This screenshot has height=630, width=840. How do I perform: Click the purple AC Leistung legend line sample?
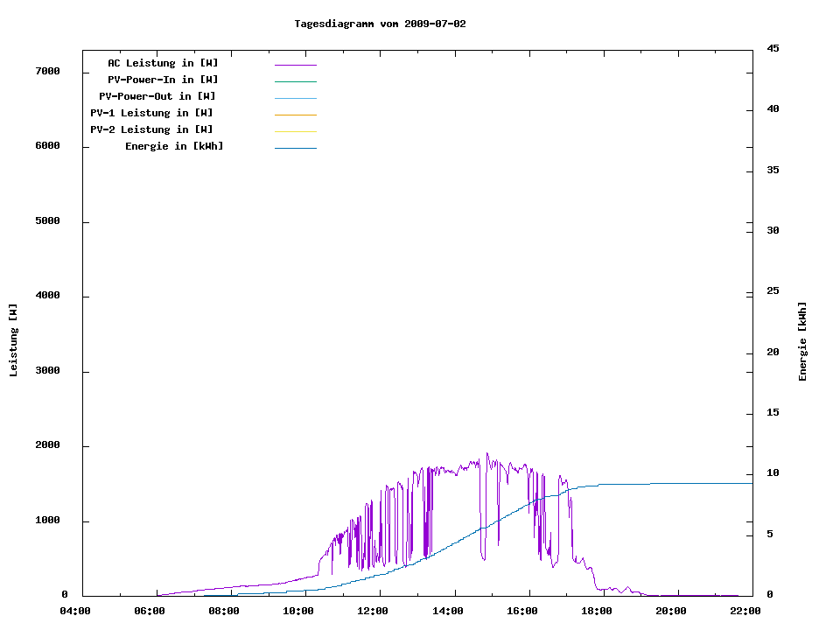[295, 65]
